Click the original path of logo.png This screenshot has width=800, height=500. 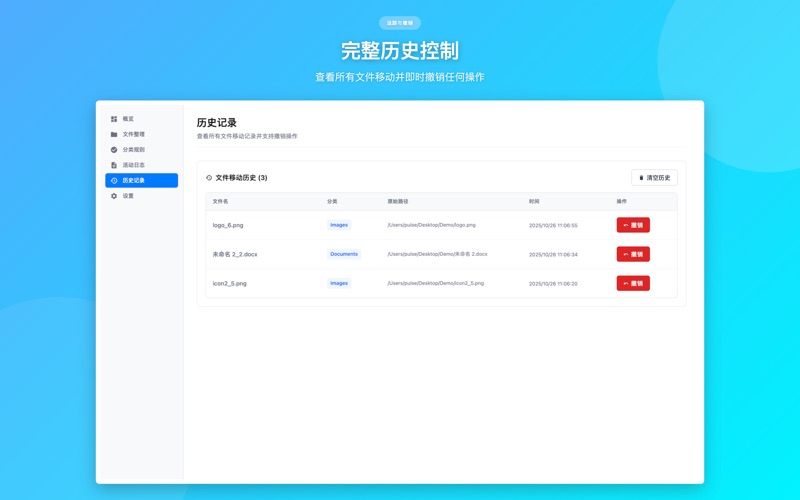(x=431, y=225)
